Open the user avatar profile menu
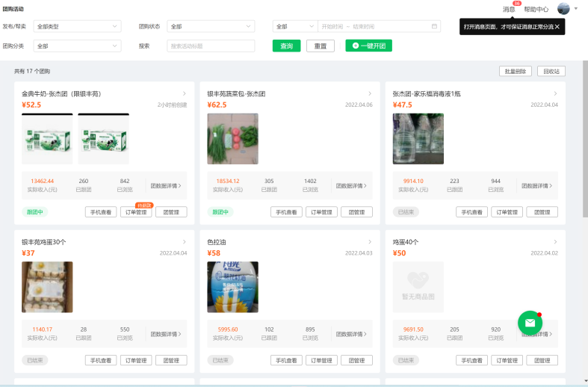The width and height of the screenshot is (588, 387). (563, 9)
